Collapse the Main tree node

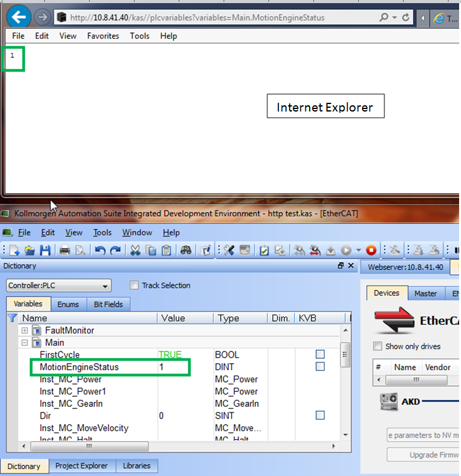24,343
